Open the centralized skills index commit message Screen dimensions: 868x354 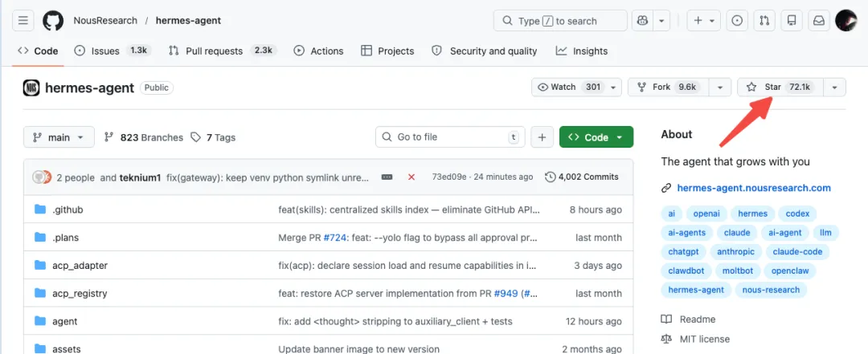(x=408, y=210)
